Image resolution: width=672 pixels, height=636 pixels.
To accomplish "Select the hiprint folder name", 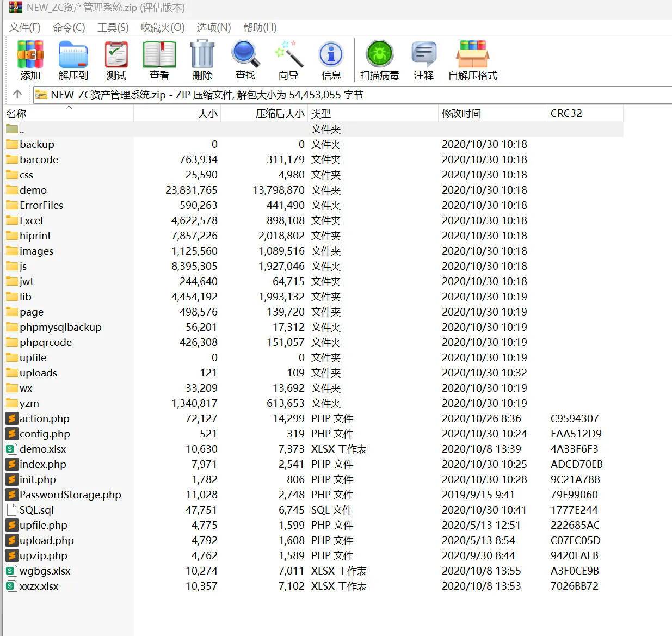I will tap(35, 236).
